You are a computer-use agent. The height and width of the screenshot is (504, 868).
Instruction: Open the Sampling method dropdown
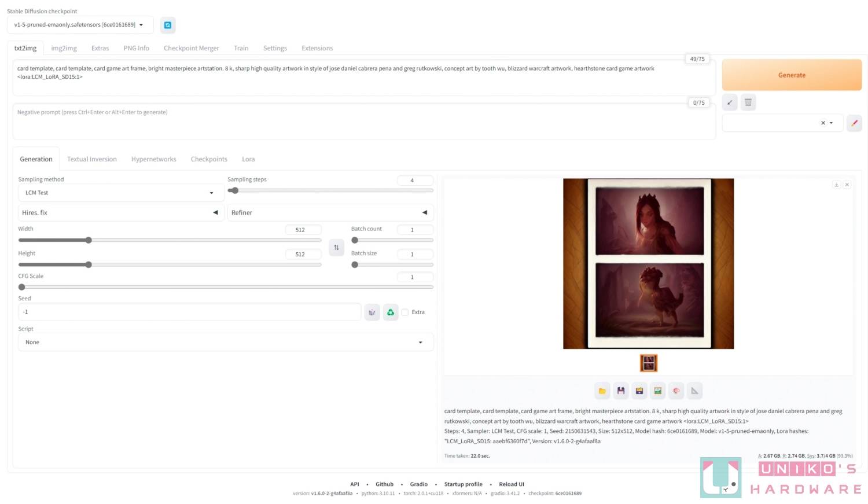pos(120,193)
